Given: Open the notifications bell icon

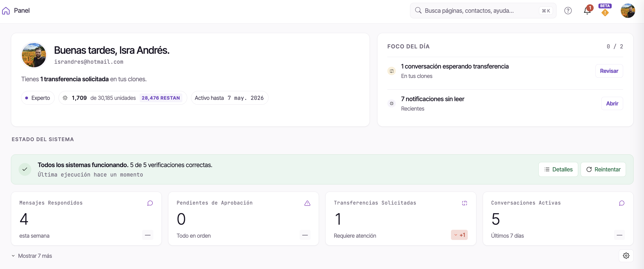Looking at the screenshot, I should (587, 11).
